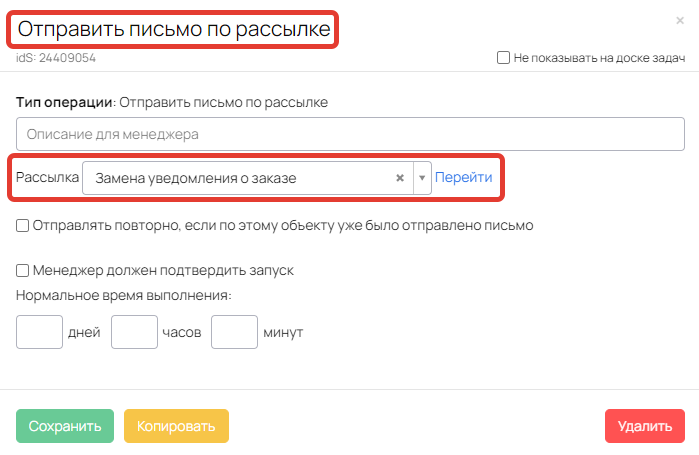This screenshot has height=455, width=699.
Task: Click the idS: 24409054 text
Action: (x=56, y=58)
